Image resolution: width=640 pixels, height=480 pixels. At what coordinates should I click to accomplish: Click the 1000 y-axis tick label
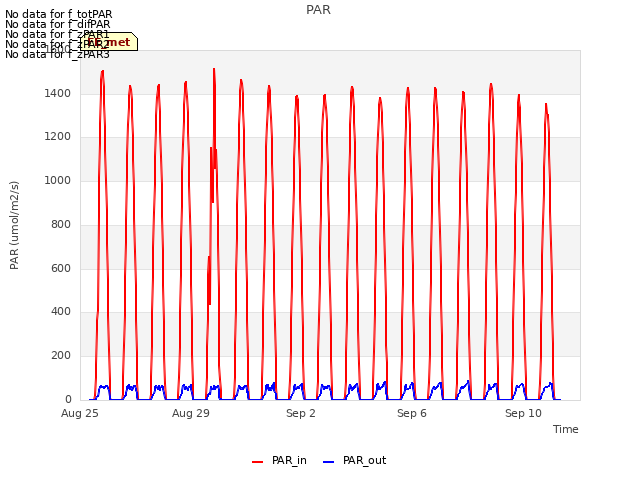(58, 180)
